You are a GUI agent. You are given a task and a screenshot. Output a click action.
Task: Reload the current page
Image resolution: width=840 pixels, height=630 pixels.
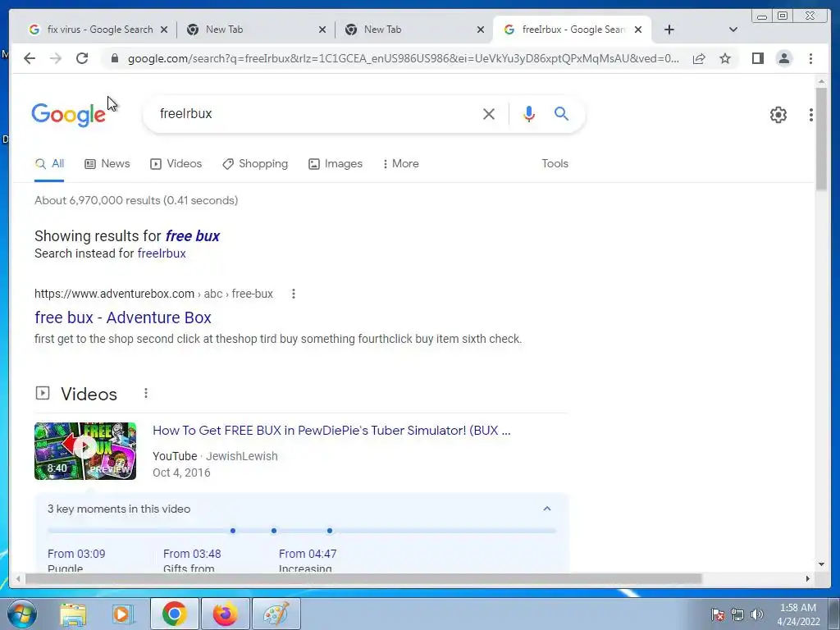(x=82, y=58)
